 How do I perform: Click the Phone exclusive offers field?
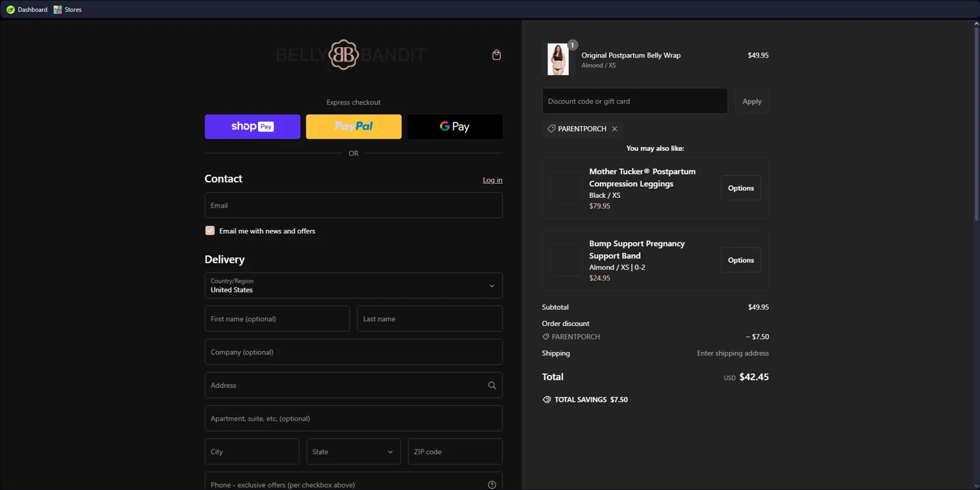coord(353,482)
